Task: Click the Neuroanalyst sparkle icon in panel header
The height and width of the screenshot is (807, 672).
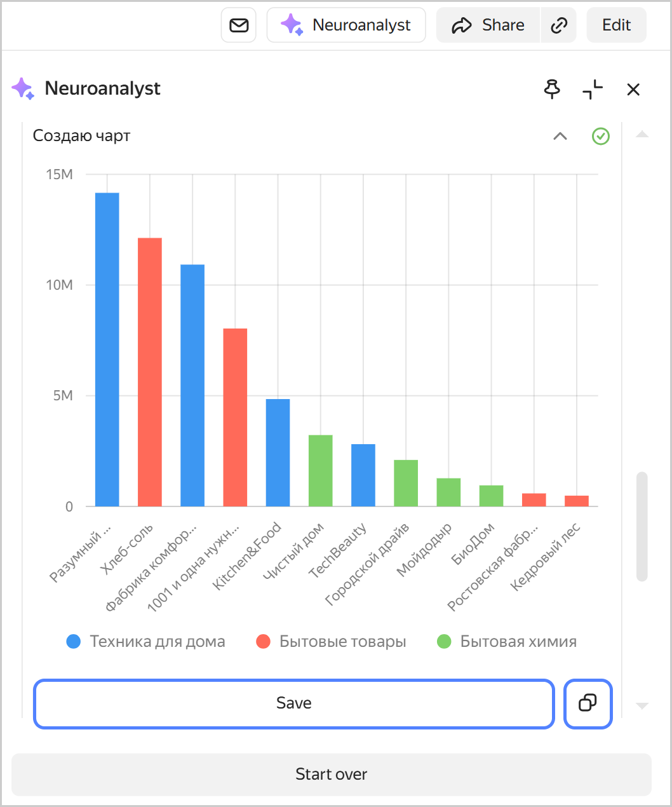Action: pyautogui.click(x=23, y=88)
